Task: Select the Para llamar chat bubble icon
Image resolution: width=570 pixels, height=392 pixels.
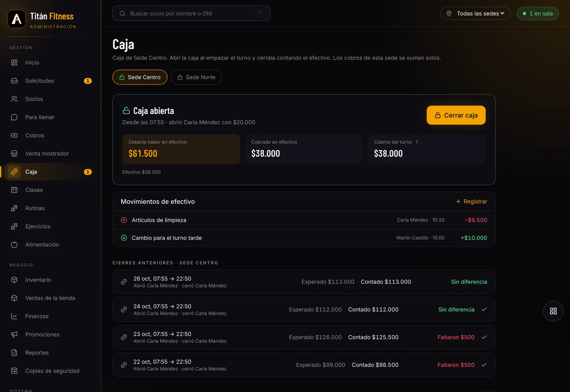Action: pos(14,117)
